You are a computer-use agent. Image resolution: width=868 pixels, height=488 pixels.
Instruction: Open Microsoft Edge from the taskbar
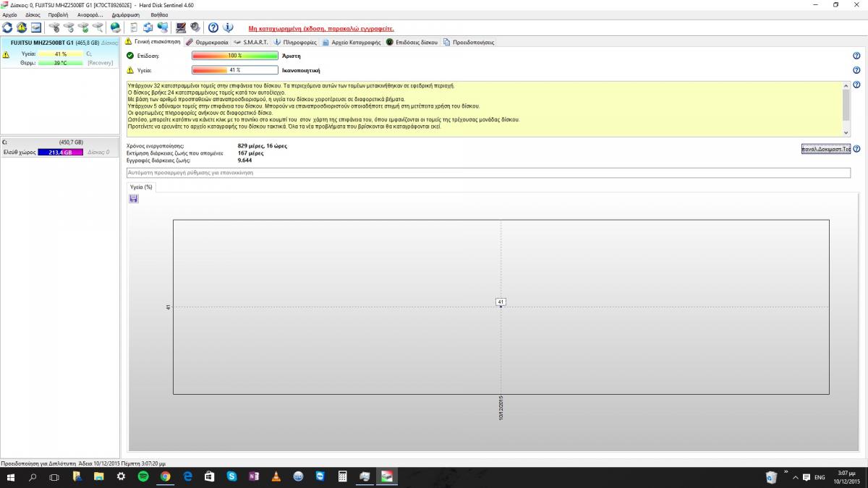pos(187,477)
